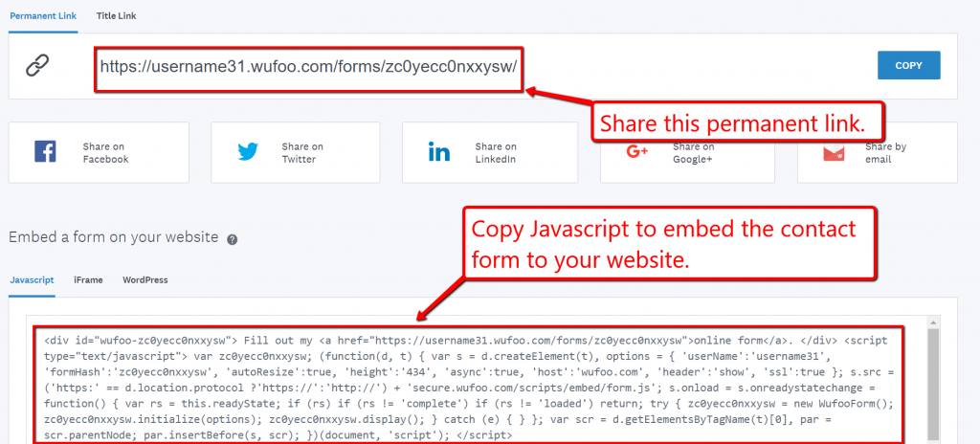Click the Twitter bird icon
The width and height of the screenshot is (980, 444).
[x=248, y=152]
